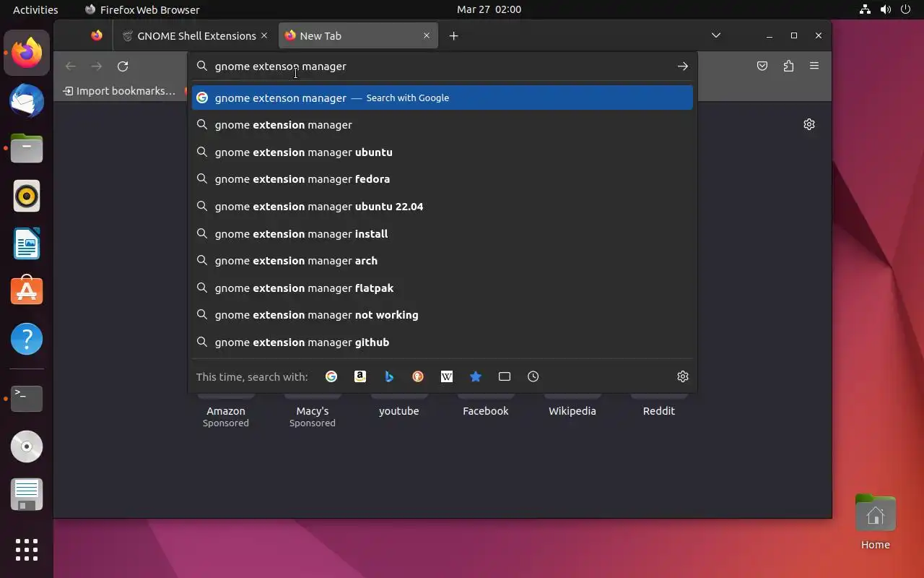The image size is (924, 578).
Task: Open Help from the dock
Action: (x=27, y=339)
